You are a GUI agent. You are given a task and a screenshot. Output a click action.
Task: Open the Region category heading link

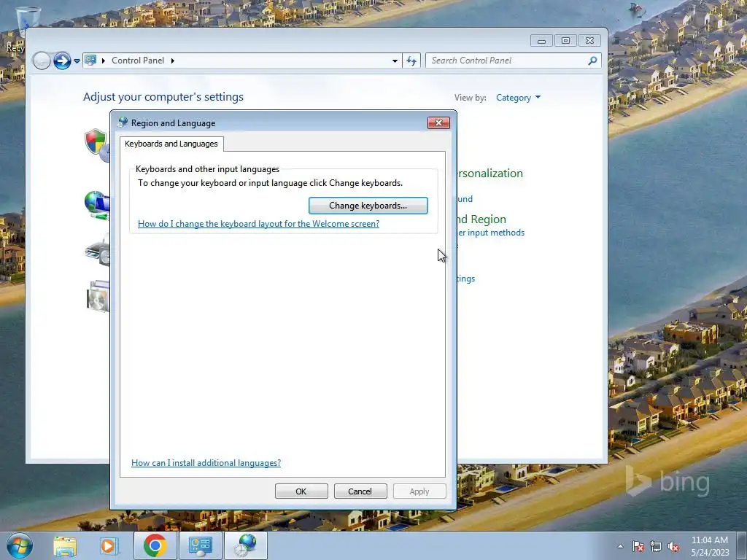pos(481,219)
